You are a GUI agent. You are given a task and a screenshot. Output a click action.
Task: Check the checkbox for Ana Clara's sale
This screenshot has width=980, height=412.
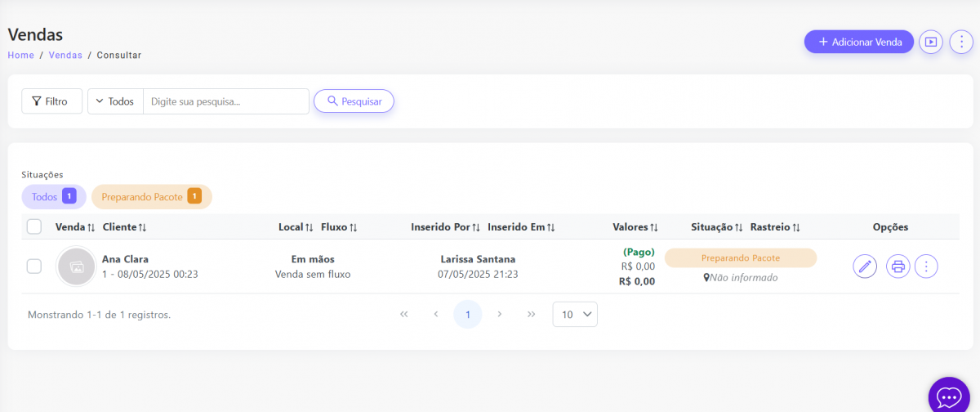coord(34,266)
